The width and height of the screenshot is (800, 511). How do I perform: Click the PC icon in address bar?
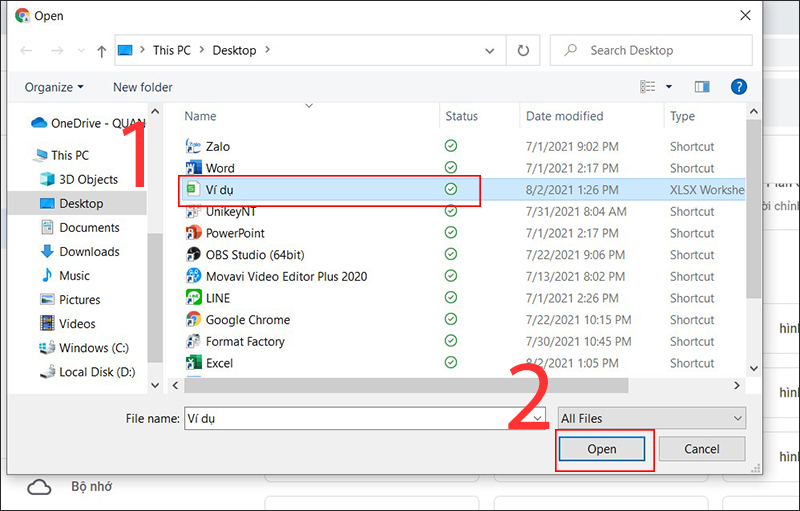click(x=125, y=50)
